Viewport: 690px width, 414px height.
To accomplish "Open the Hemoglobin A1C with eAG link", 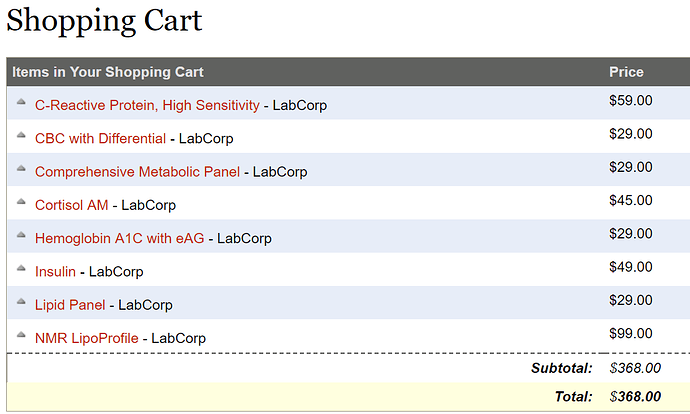I will [120, 238].
